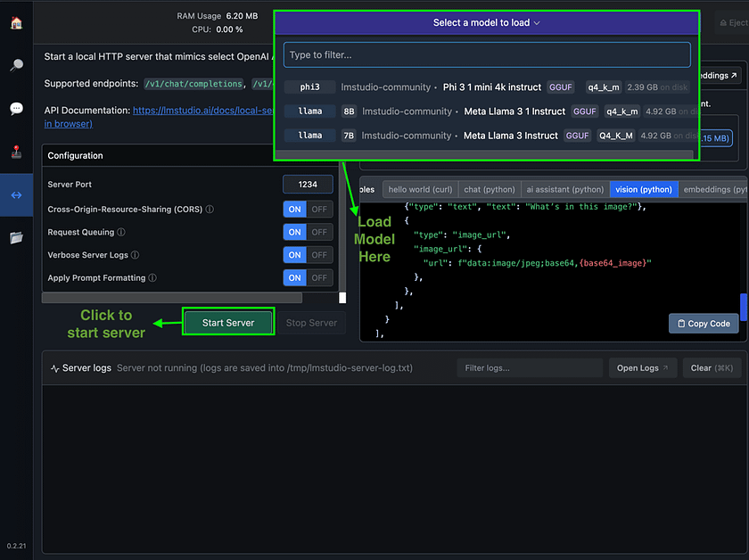Click the 'Type to filter...' model field
Viewport: 749px width, 560px height.
[x=487, y=55]
